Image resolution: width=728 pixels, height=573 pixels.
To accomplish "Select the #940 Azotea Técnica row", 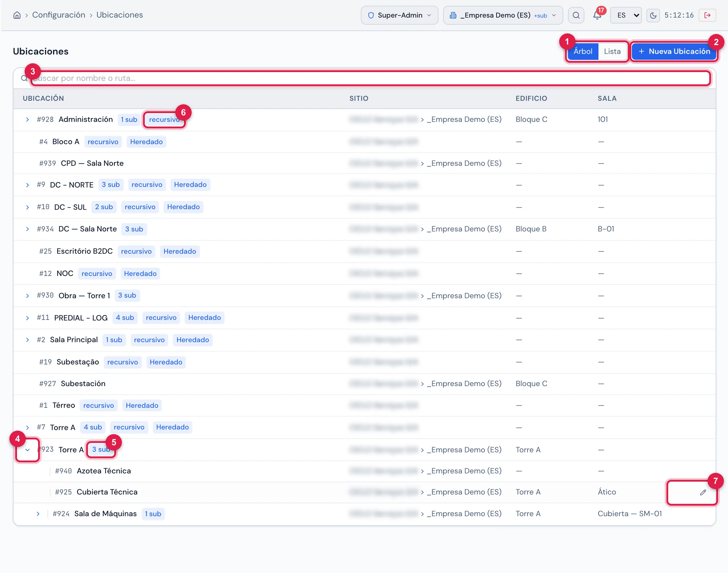I will (x=365, y=471).
